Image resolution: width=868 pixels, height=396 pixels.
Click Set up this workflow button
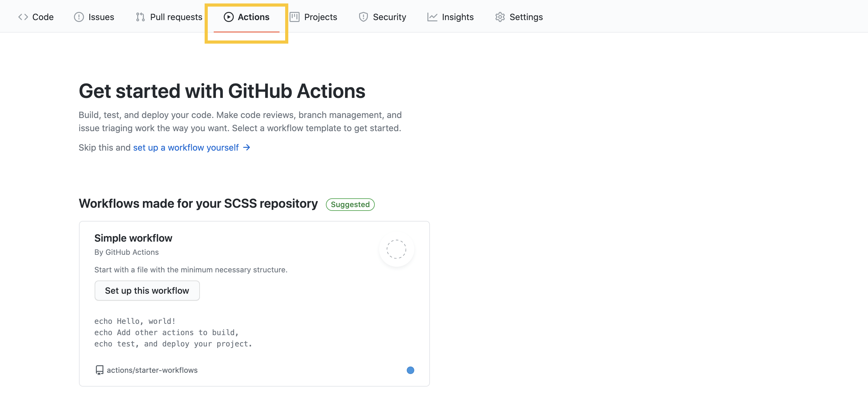click(x=146, y=290)
